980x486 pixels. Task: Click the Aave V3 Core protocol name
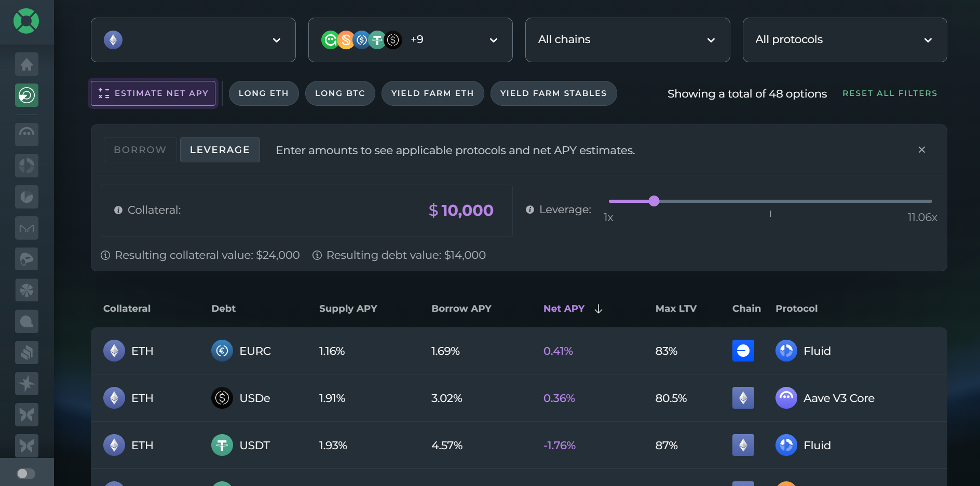pos(839,398)
